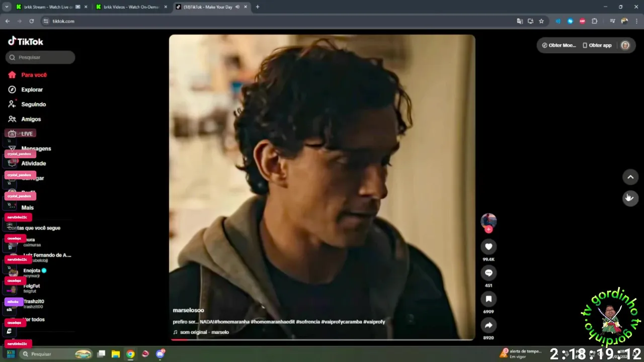Open som original - marselo sound link
The height and width of the screenshot is (362, 644).
pos(201,332)
